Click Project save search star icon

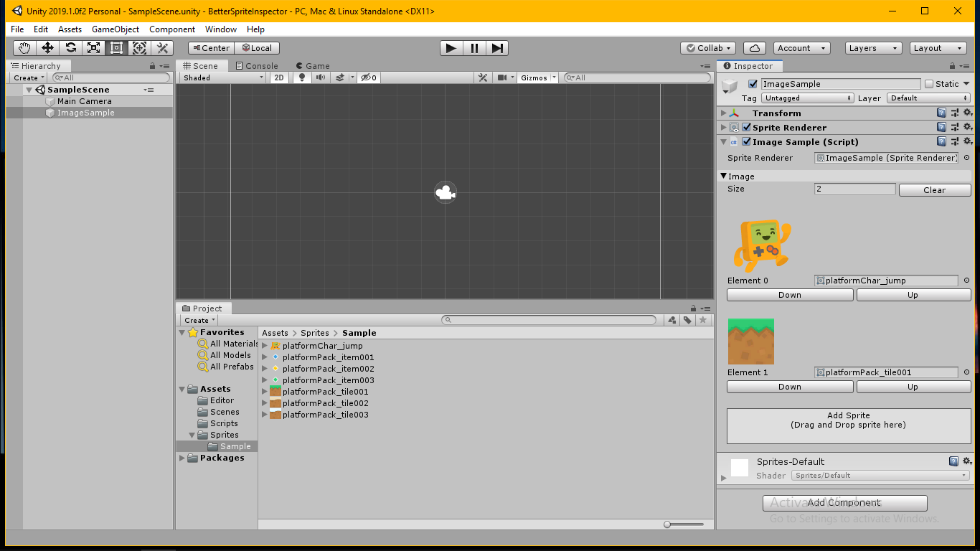(703, 320)
